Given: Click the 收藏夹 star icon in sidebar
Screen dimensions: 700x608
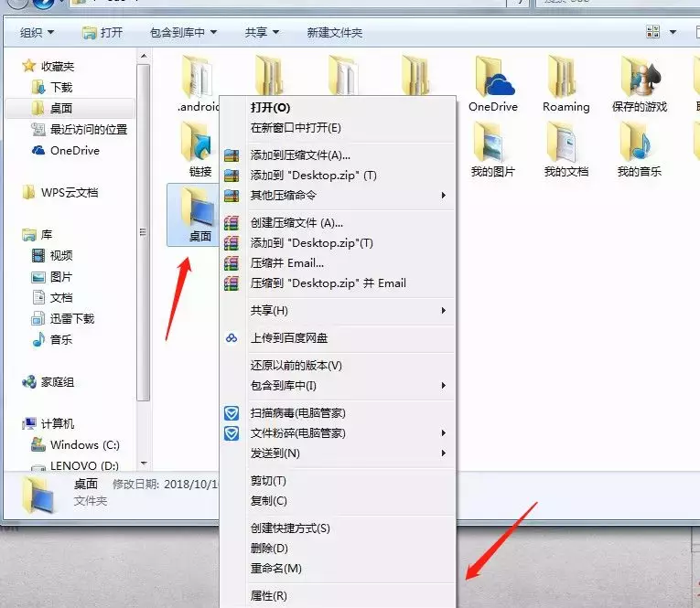Looking at the screenshot, I should pyautogui.click(x=29, y=66).
